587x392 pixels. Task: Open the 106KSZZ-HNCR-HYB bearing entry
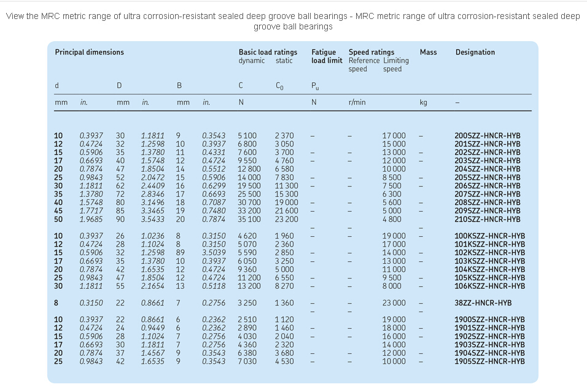pos(489,286)
